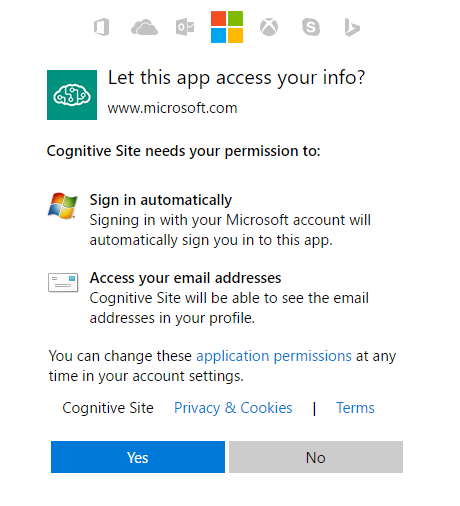Click the Sign in automatically heading

pos(161,200)
